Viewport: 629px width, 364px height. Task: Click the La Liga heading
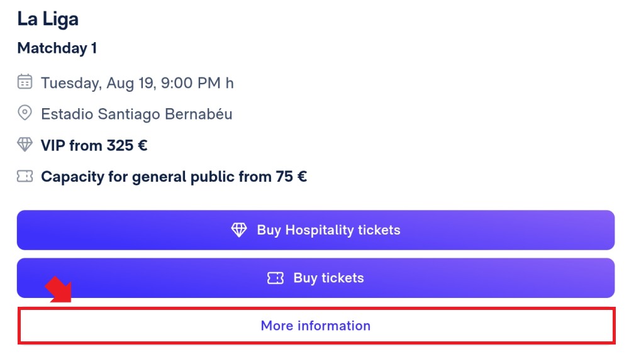click(48, 19)
